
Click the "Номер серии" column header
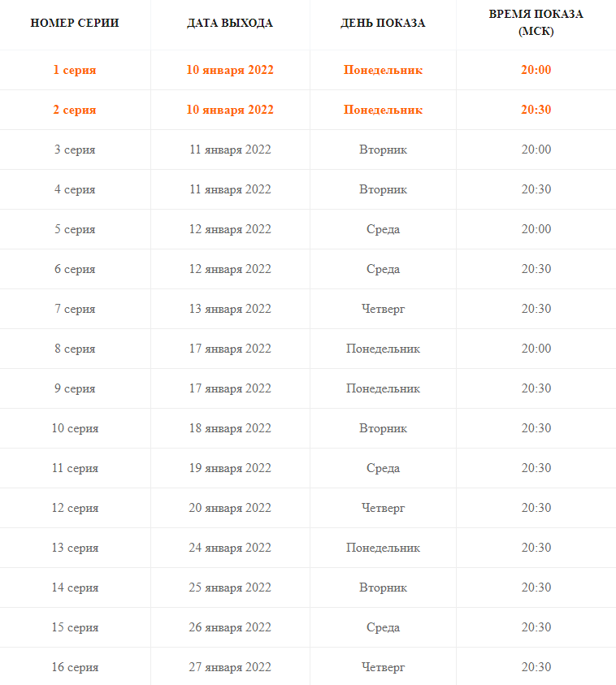[x=75, y=23]
